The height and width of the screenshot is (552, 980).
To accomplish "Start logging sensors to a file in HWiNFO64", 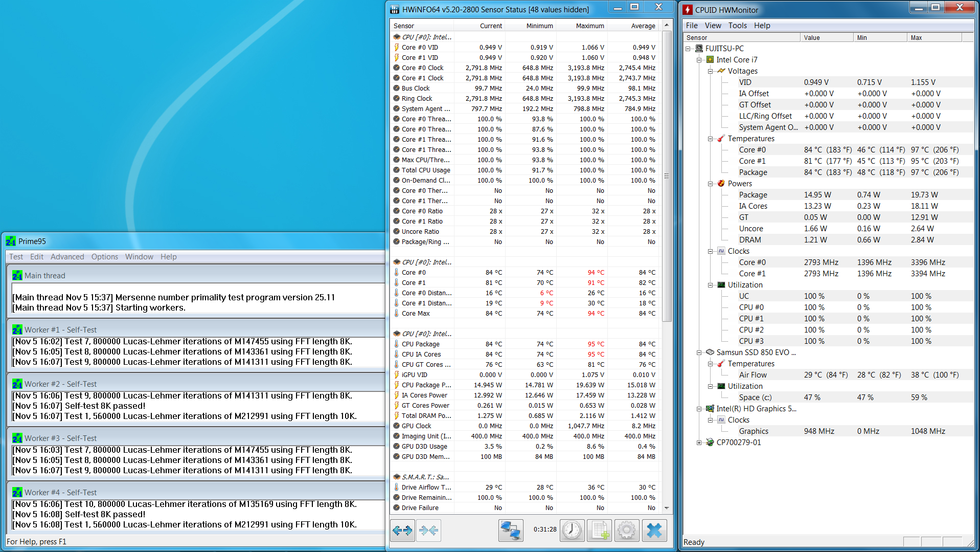I will (600, 531).
